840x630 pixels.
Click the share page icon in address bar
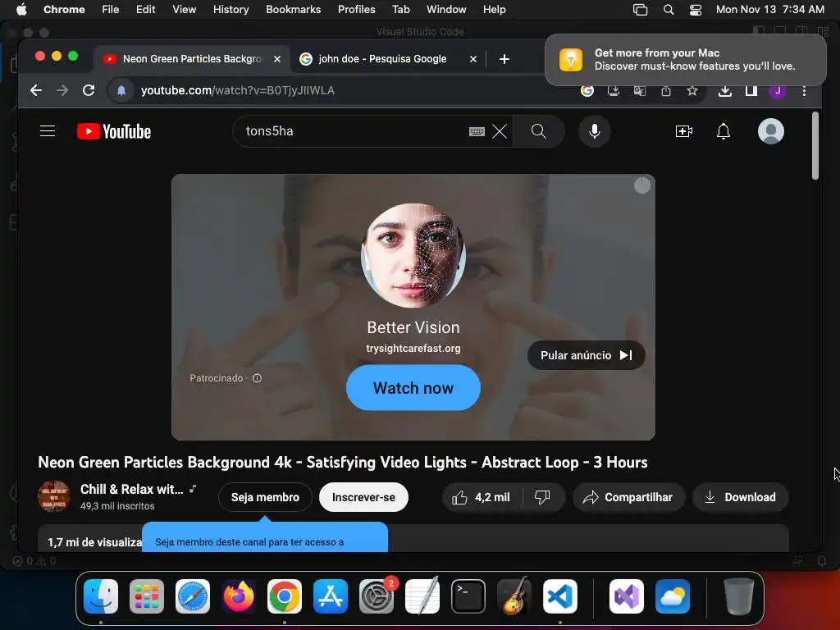(666, 90)
